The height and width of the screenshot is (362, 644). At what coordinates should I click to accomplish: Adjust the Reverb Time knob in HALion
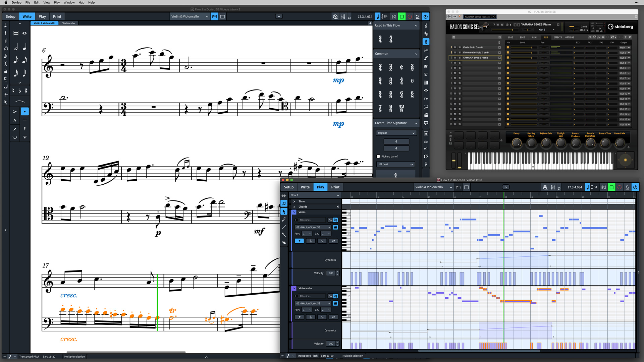tap(605, 143)
